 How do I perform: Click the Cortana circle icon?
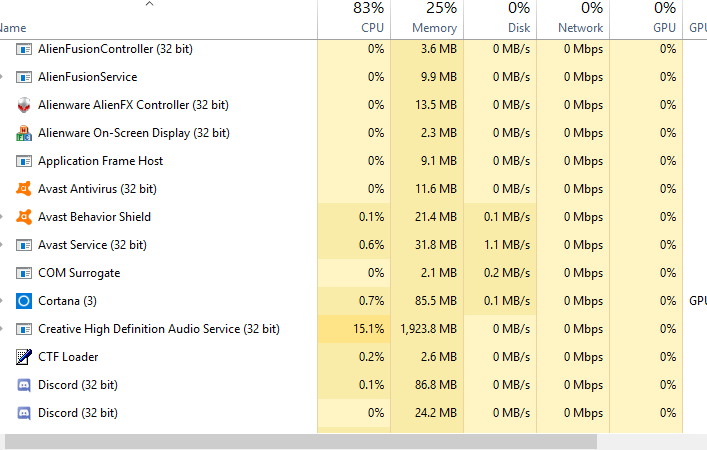24,301
